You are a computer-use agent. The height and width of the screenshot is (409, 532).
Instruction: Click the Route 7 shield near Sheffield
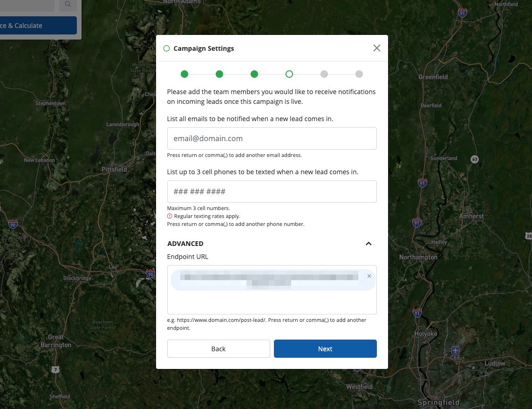pos(56,369)
